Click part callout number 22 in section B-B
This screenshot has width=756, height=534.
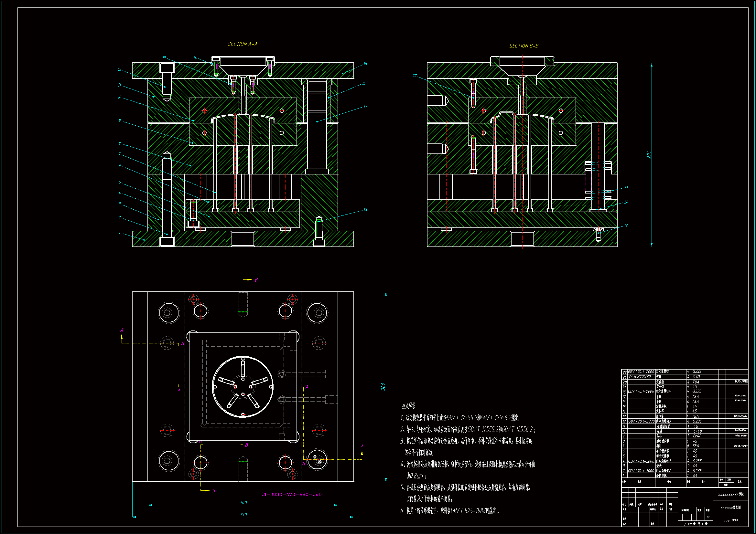415,76
